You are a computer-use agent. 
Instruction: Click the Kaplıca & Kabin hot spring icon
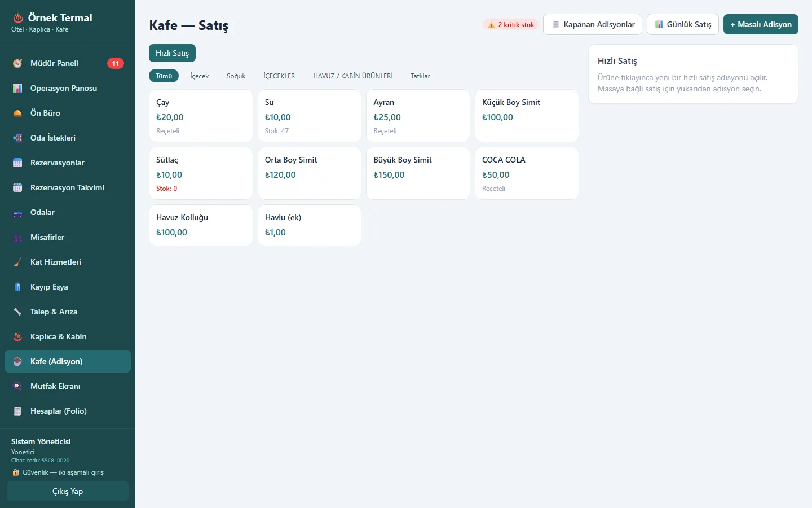coord(17,336)
